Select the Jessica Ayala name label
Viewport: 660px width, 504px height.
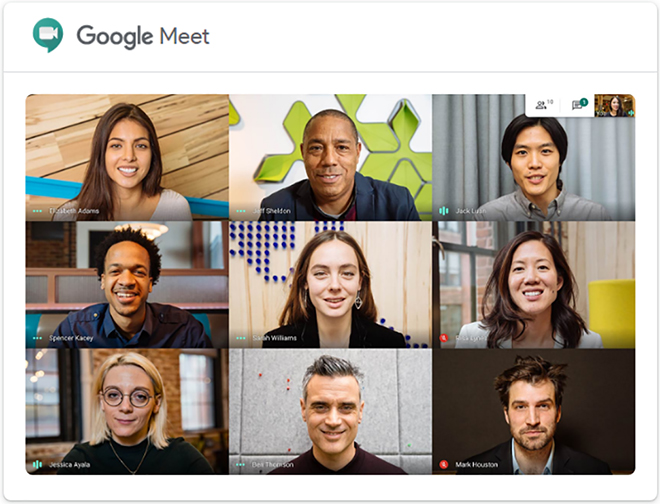coord(69,464)
